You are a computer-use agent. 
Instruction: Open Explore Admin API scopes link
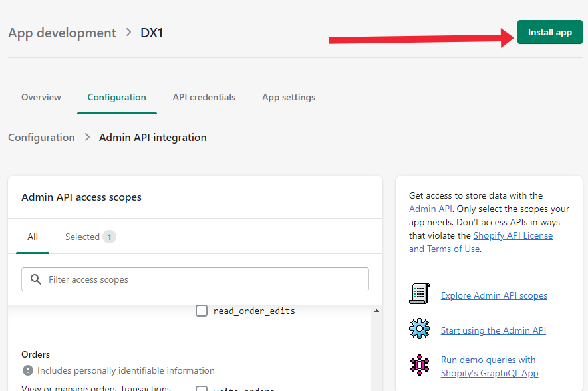pyautogui.click(x=494, y=295)
